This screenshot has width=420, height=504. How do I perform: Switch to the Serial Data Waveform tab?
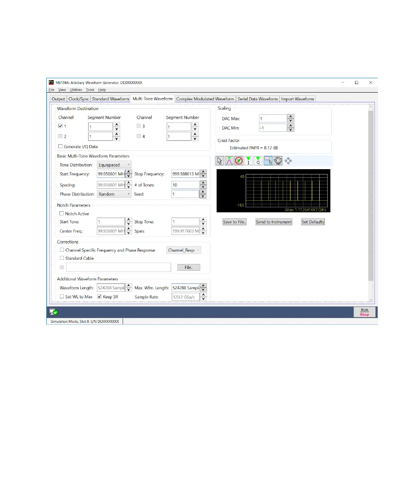tap(257, 99)
